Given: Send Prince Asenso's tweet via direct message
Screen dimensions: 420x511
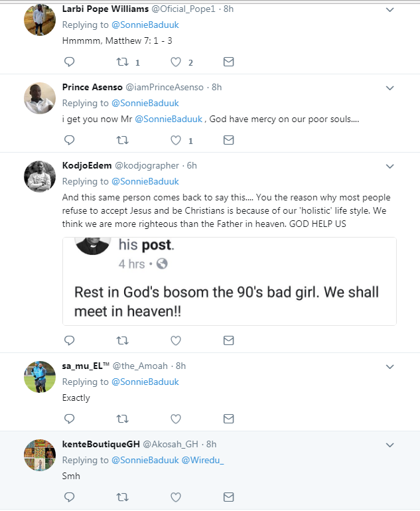Looking at the screenshot, I should click(x=228, y=140).
